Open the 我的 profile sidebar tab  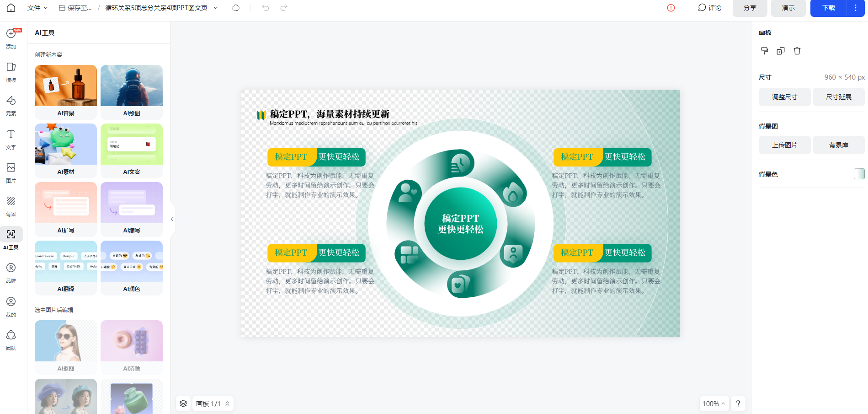11,307
